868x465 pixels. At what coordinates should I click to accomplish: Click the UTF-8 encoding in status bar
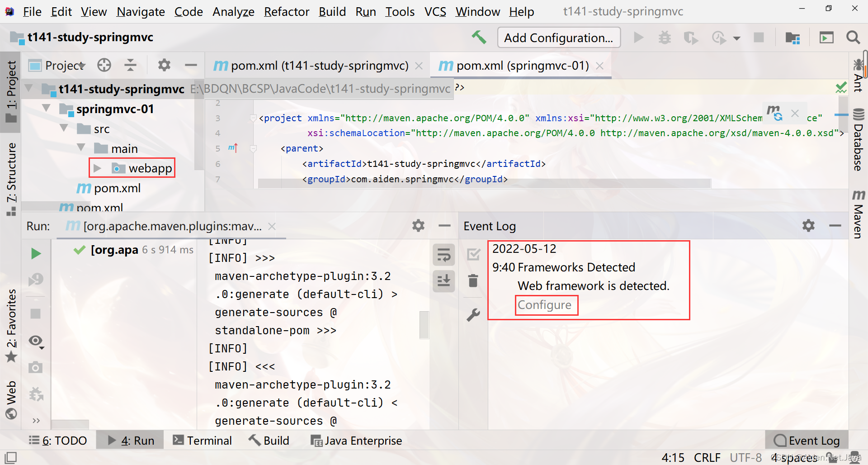pyautogui.click(x=745, y=458)
